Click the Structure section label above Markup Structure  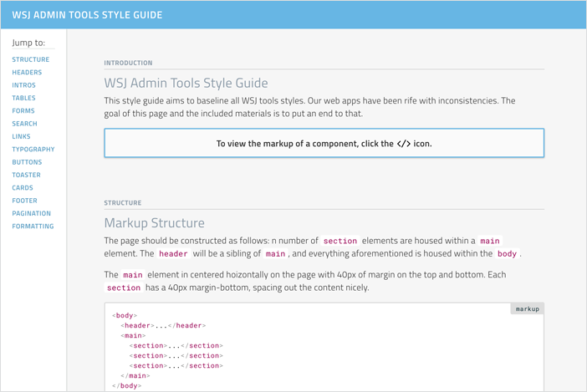(123, 203)
